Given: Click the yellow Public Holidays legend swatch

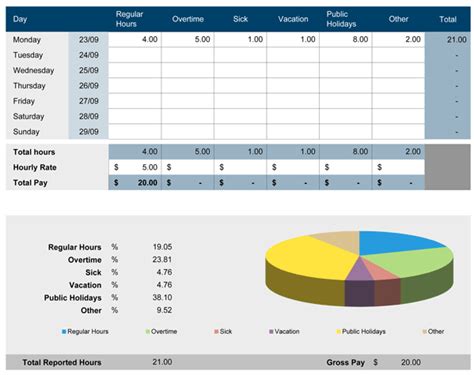Looking at the screenshot, I should tap(339, 332).
